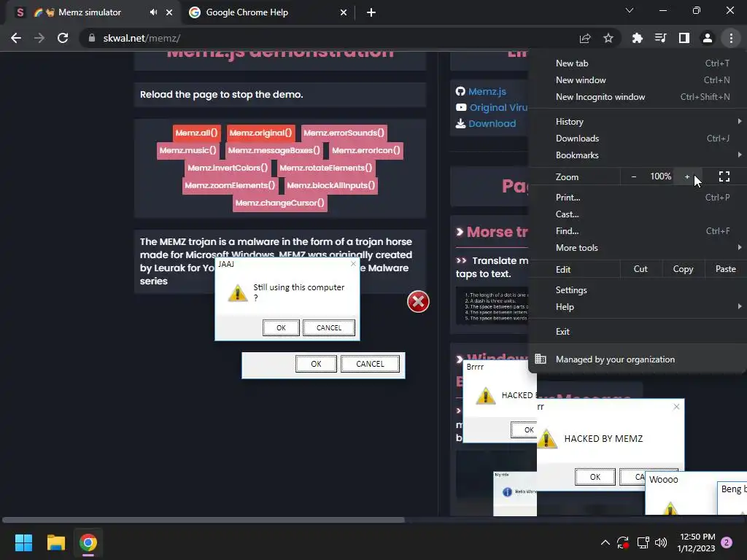This screenshot has height=560, width=747.
Task: Click OK in the JAAJ dialog
Action: (281, 327)
